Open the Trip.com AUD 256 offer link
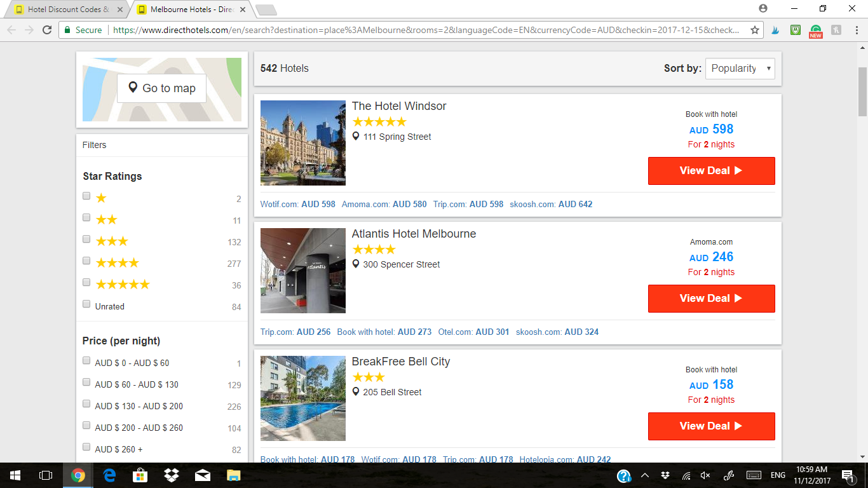Screen dimensions: 868x488 [x=295, y=332]
